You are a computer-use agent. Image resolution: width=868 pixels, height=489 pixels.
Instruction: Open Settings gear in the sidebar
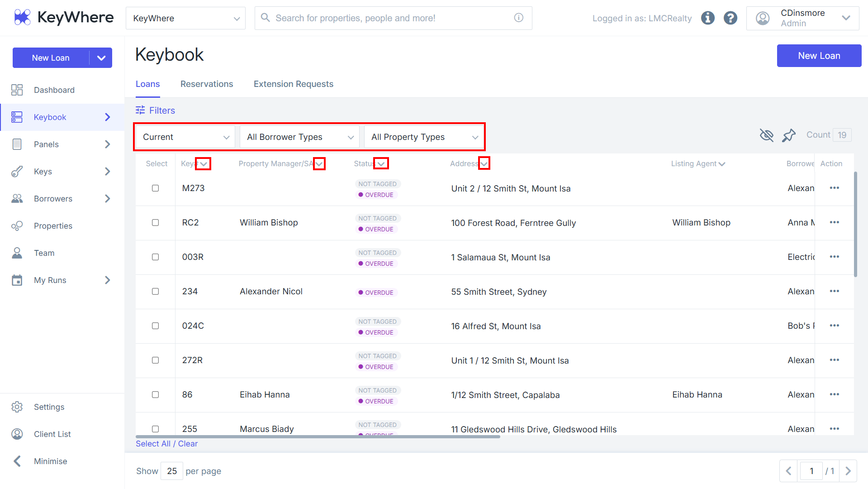17,407
